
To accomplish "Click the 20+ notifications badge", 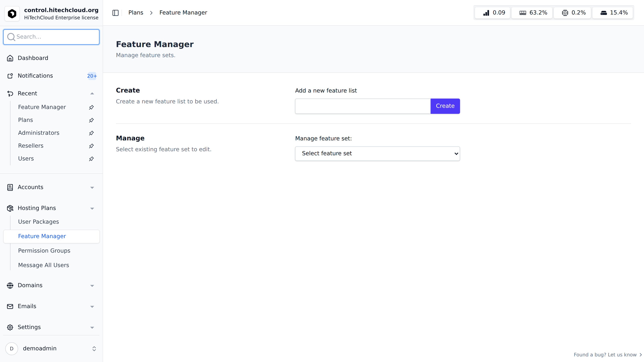I will (x=92, y=76).
